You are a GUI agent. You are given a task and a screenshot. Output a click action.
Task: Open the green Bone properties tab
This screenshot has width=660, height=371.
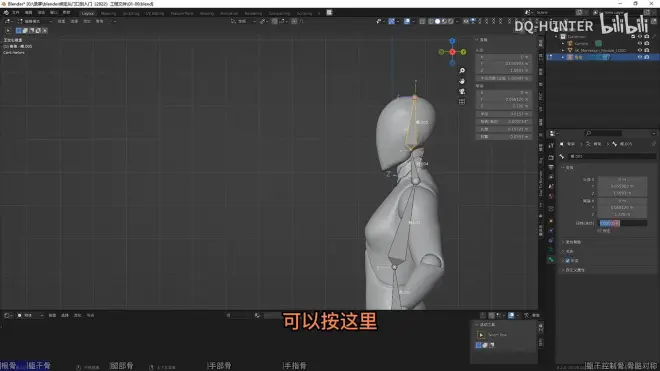pyautogui.click(x=551, y=260)
